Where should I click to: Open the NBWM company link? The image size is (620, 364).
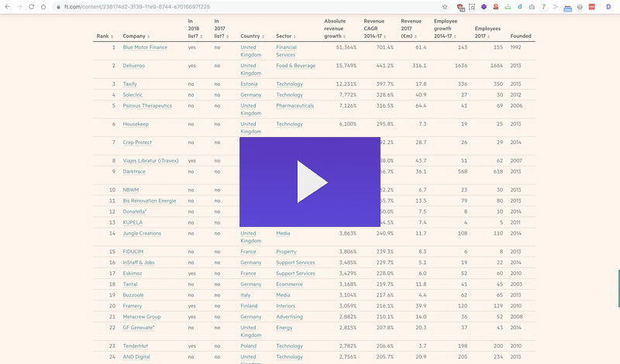click(130, 190)
